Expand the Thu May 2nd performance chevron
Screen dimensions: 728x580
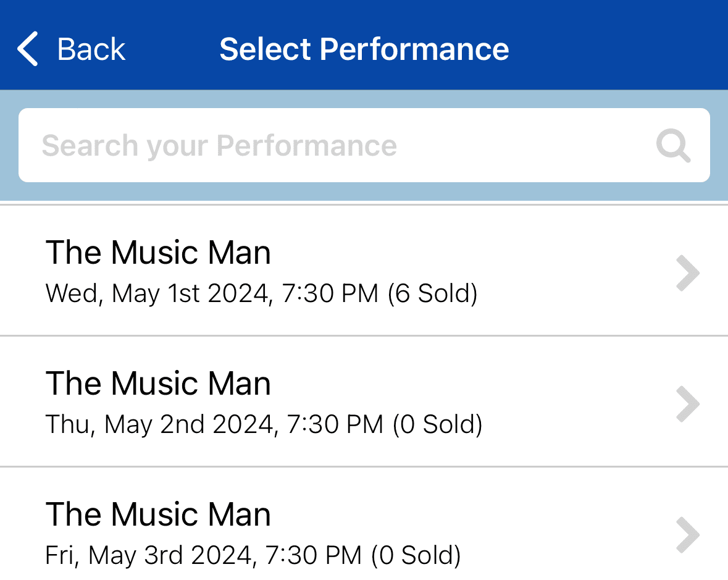pyautogui.click(x=688, y=404)
